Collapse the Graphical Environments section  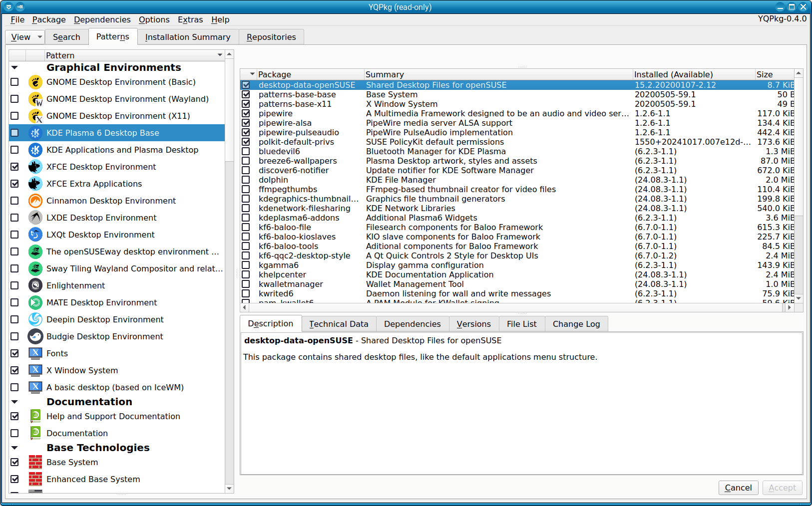coord(14,67)
